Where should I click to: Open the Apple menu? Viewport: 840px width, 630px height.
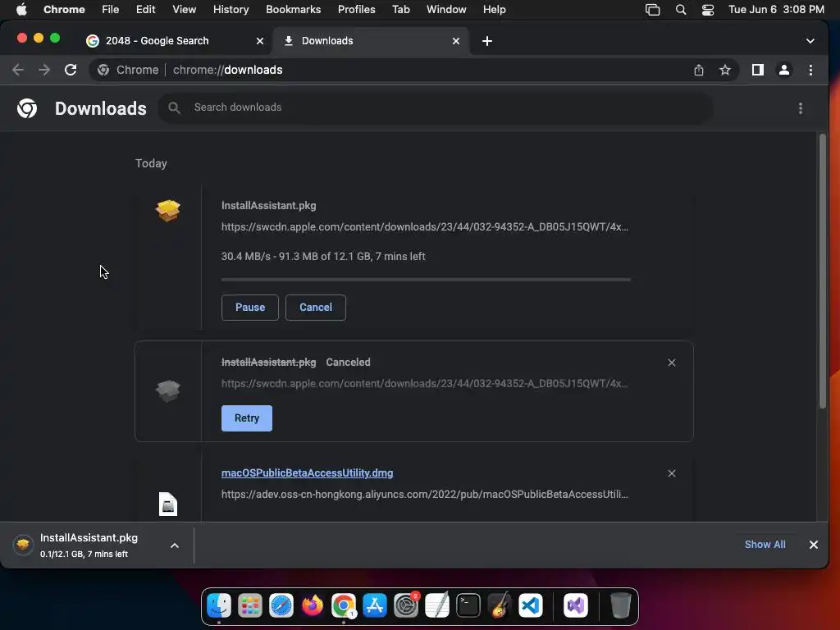[x=21, y=10]
